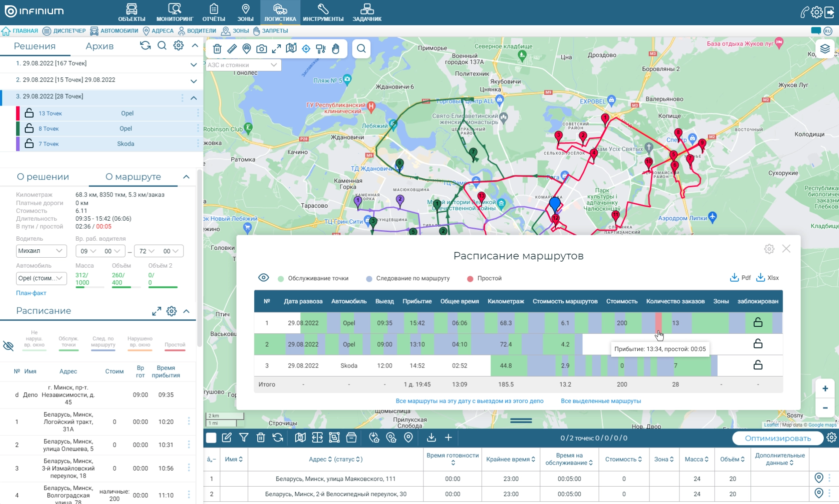Open the План-факт link
Image resolution: width=839 pixels, height=504 pixels.
tap(31, 293)
